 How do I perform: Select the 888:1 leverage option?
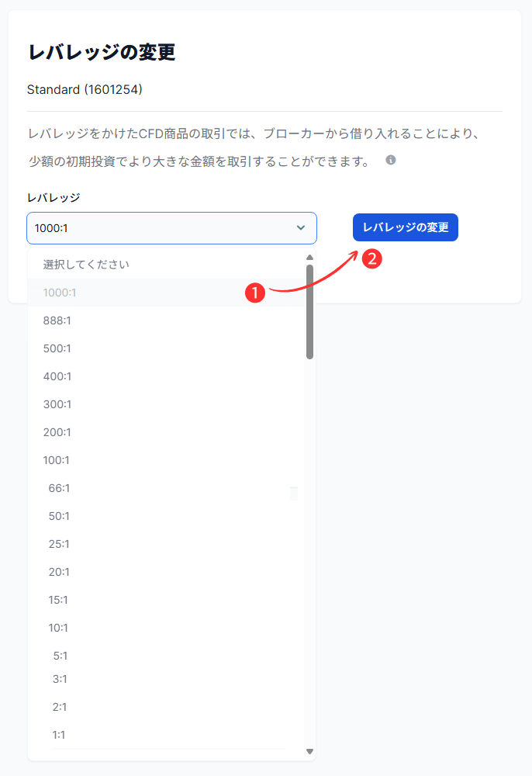coord(57,320)
